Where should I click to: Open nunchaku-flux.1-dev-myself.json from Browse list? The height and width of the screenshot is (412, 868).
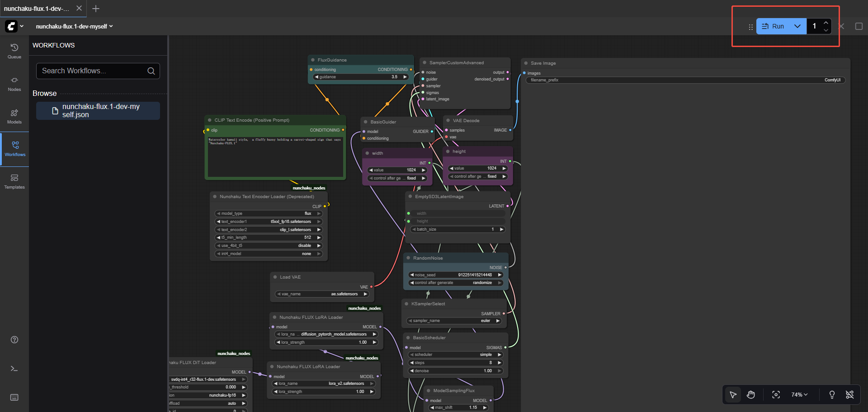pos(98,111)
